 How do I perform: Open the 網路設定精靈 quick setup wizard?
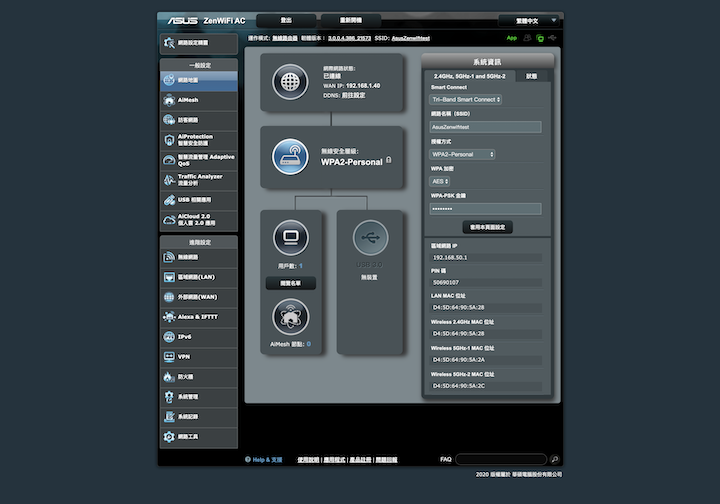coord(199,43)
